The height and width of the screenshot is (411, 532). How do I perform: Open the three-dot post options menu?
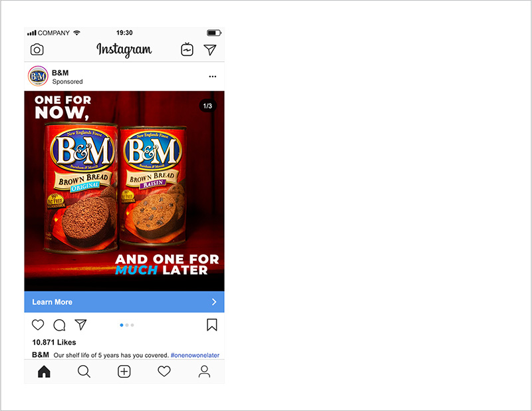(x=213, y=76)
